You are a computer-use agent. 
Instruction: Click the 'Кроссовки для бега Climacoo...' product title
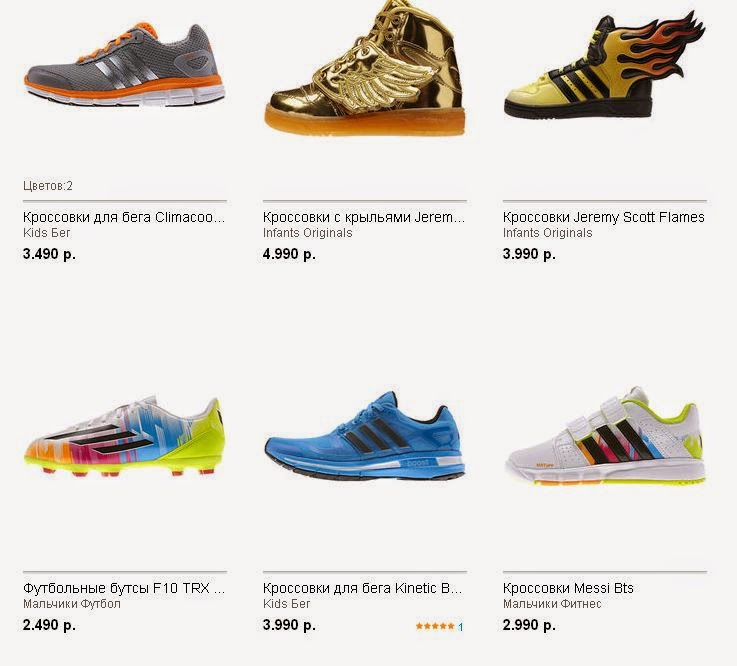124,217
